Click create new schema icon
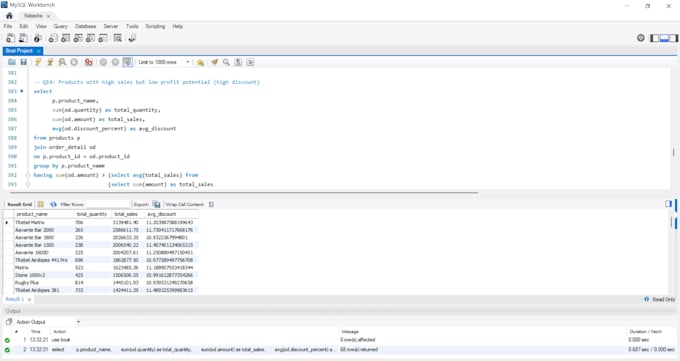The width and height of the screenshot is (680, 361). 53,38
